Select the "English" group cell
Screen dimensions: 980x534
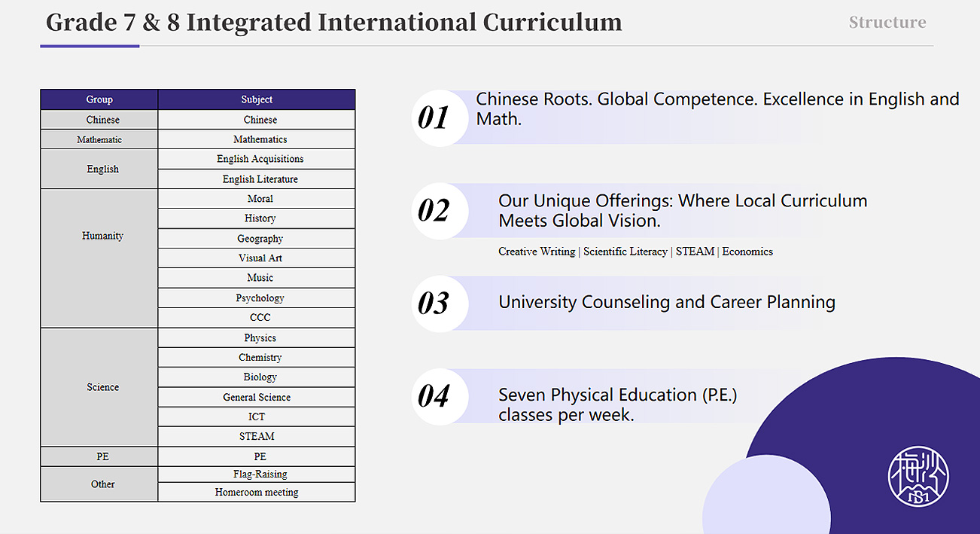(99, 169)
